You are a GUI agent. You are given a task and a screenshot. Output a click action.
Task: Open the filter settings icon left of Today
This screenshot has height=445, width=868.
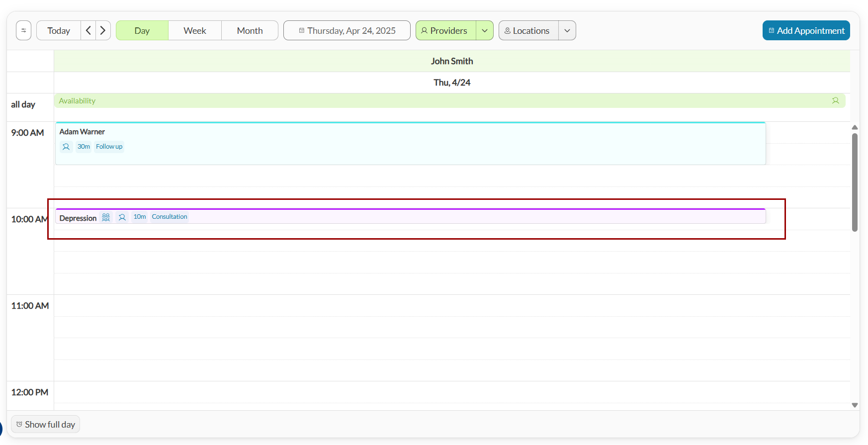(x=23, y=30)
